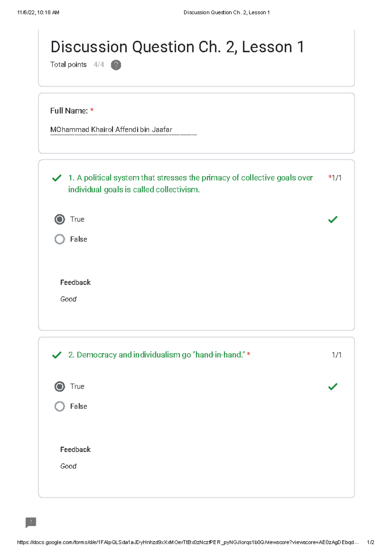392x555 pixels.
Task: Click the report problem feedback icon
Action: pyautogui.click(x=31, y=522)
